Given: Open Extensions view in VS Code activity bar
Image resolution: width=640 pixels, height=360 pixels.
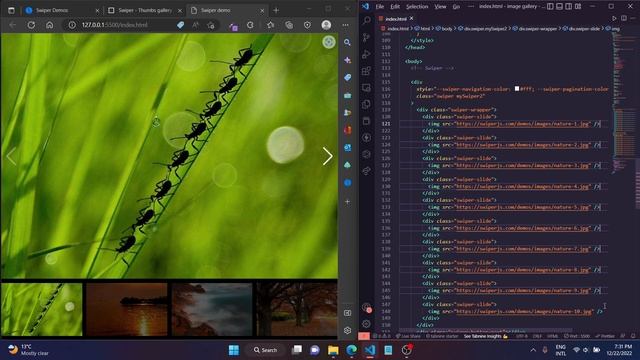Looking at the screenshot, I should point(367,71).
